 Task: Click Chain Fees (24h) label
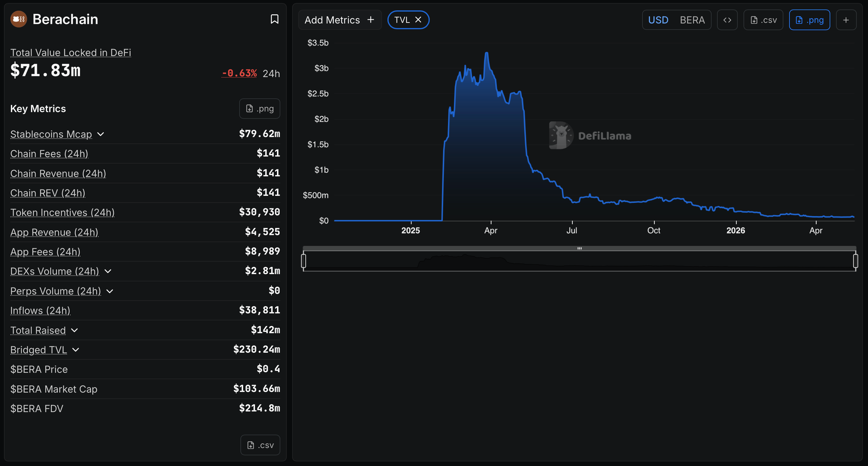(49, 154)
